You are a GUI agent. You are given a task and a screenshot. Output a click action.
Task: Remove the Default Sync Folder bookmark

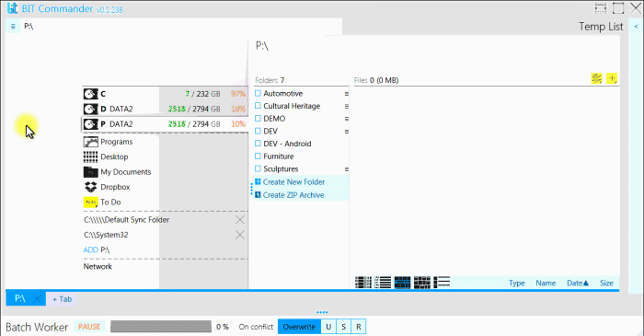point(240,220)
